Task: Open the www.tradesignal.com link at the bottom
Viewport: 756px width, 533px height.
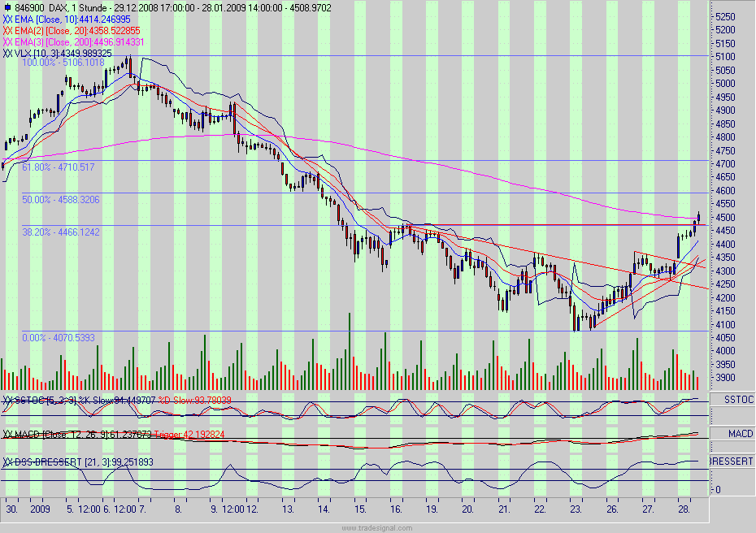Action: point(378,527)
